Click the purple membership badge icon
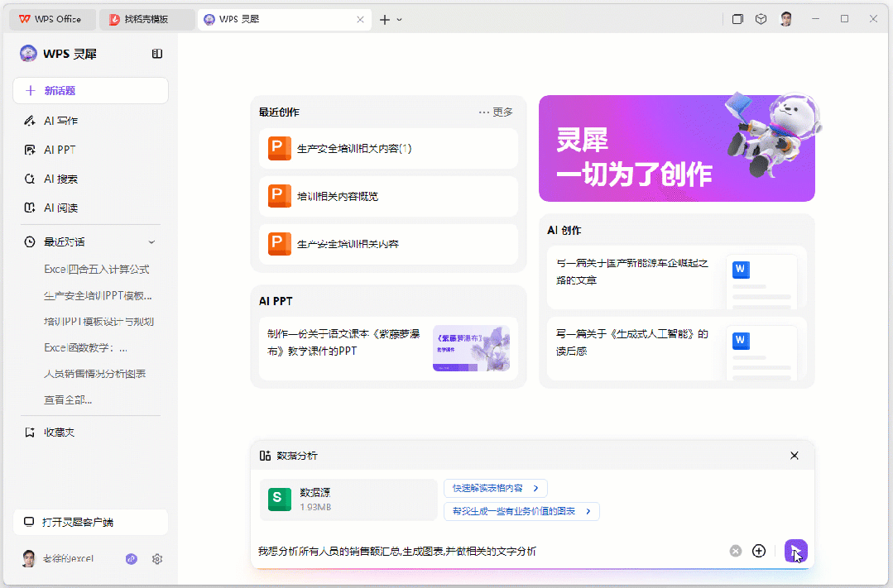 point(132,559)
